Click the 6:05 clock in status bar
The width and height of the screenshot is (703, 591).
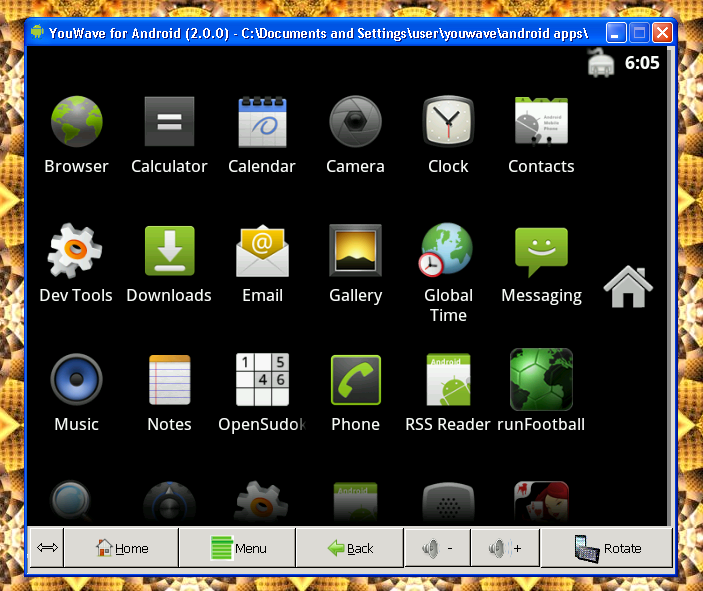pos(642,63)
